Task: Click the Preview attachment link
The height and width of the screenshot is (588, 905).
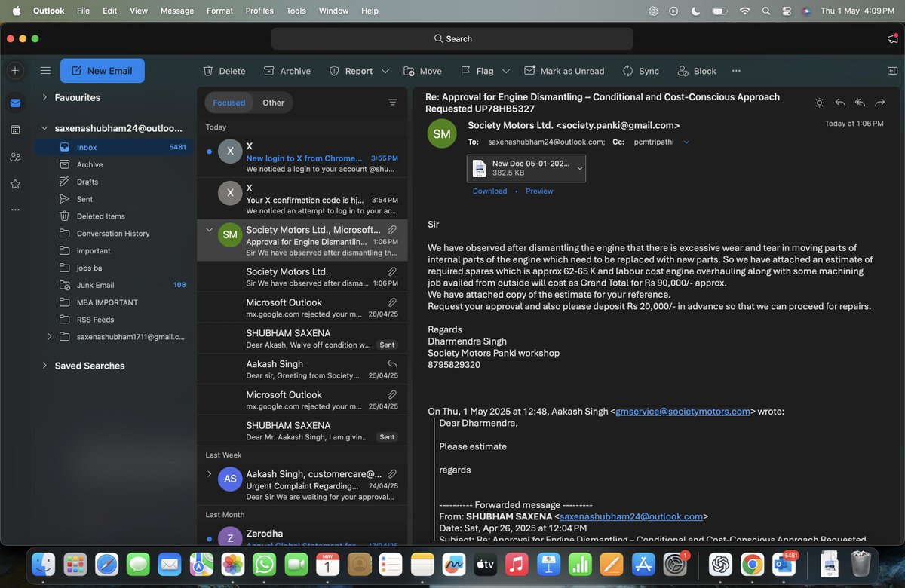Action: [539, 191]
